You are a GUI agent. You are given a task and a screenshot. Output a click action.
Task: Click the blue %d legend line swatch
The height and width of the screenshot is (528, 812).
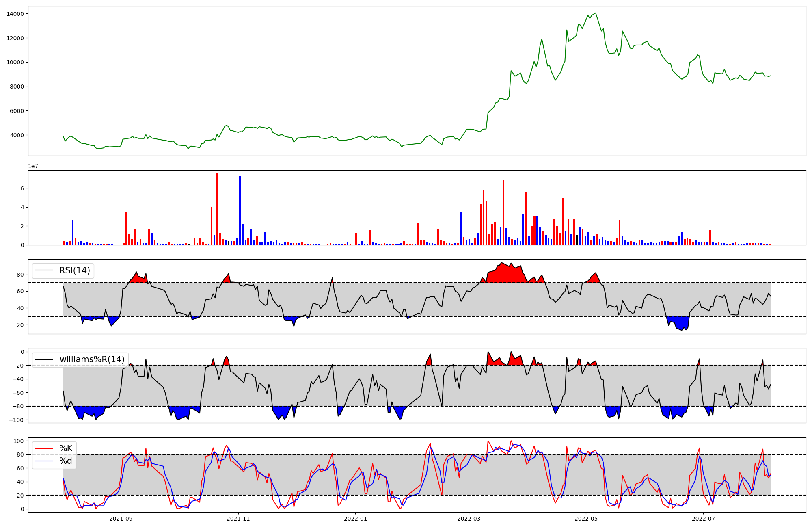pyautogui.click(x=44, y=461)
